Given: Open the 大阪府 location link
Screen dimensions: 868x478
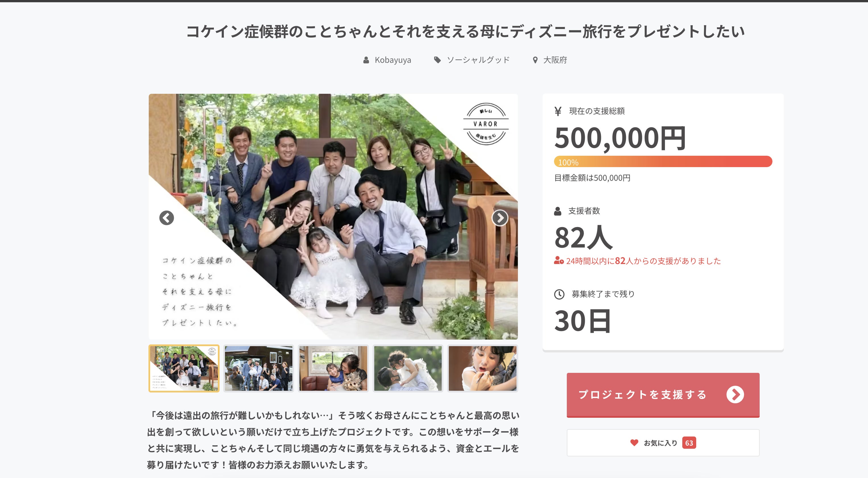Looking at the screenshot, I should point(555,60).
